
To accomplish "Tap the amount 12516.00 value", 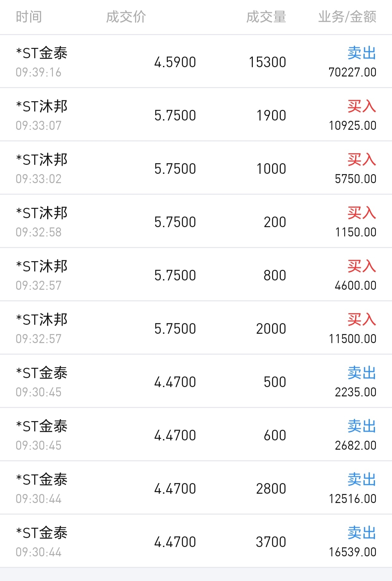I will (x=353, y=499).
